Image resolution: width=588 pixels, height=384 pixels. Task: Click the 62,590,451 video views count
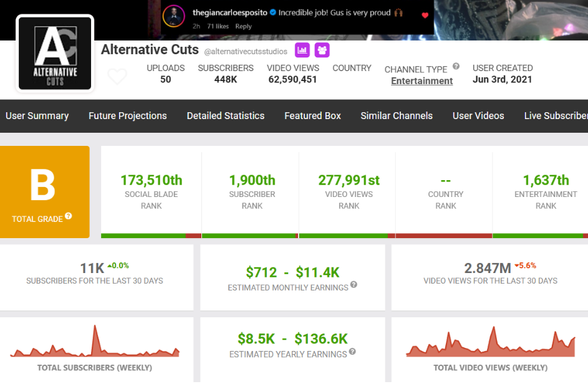[x=292, y=80]
